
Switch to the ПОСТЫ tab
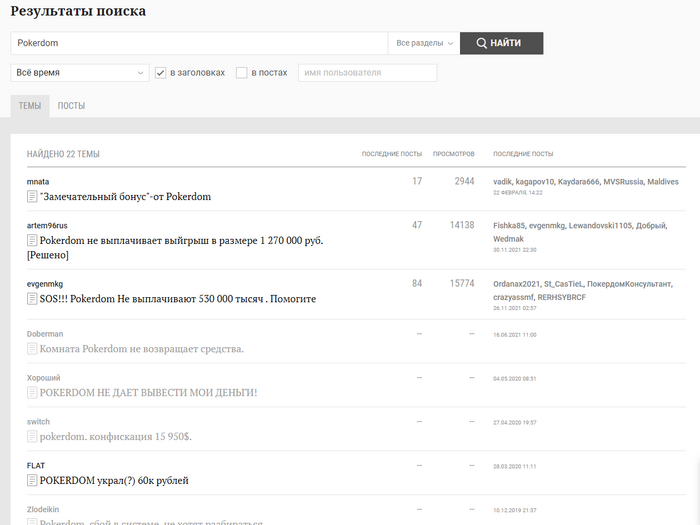pos(71,106)
